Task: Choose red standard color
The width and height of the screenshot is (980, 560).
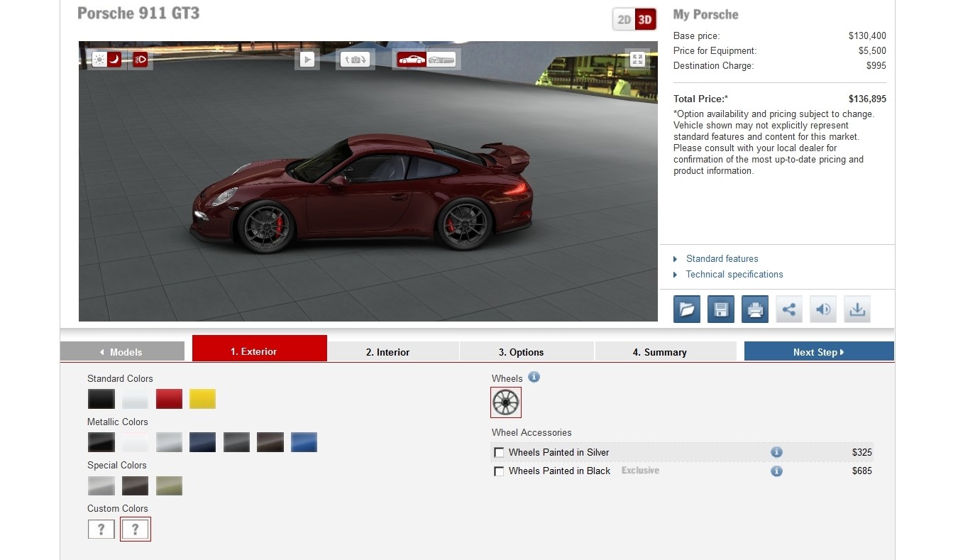Action: 169,399
